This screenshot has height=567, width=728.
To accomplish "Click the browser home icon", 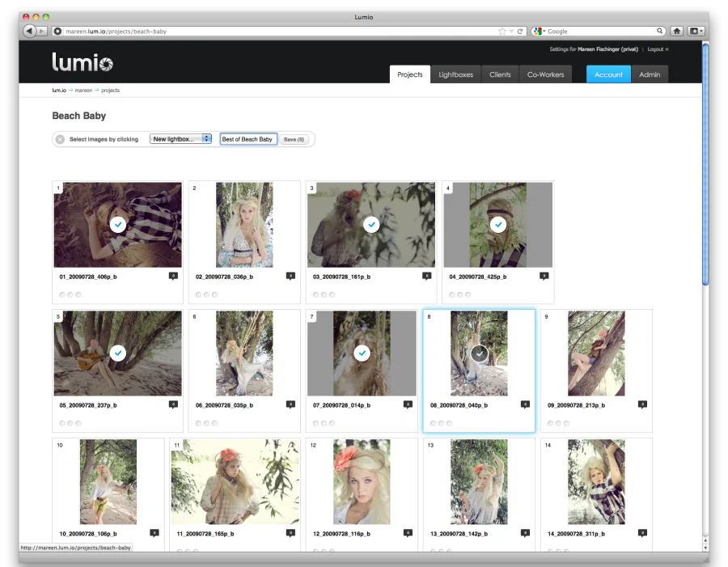I will click(676, 31).
